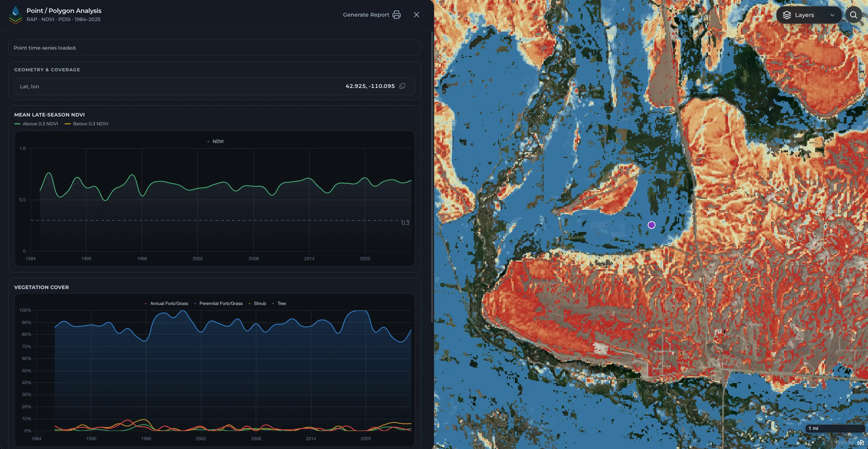Copy the lat, lon coordinates

(x=402, y=86)
